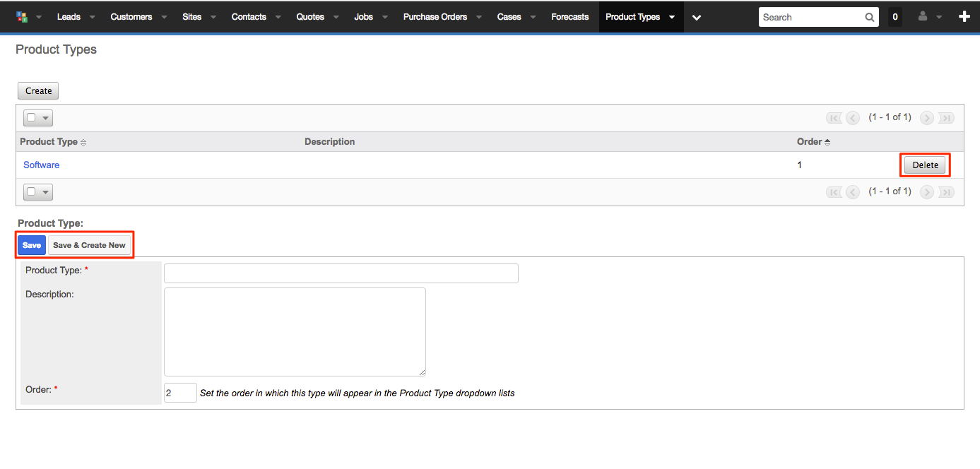This screenshot has height=469, width=980.
Task: Show more modules with the chevron
Action: point(697,18)
